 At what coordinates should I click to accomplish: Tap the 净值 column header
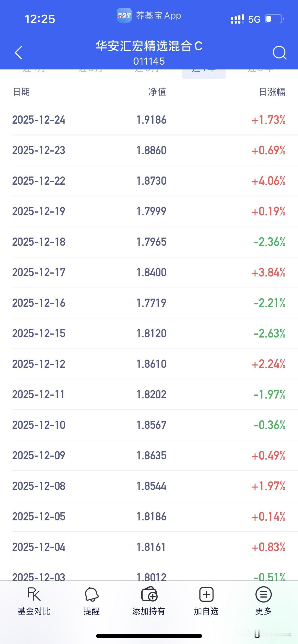[x=157, y=92]
